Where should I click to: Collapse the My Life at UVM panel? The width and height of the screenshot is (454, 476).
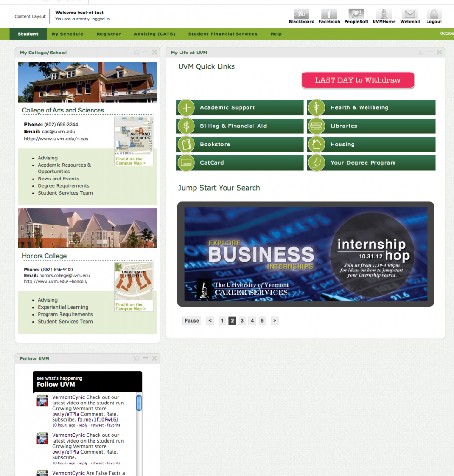pos(430,53)
